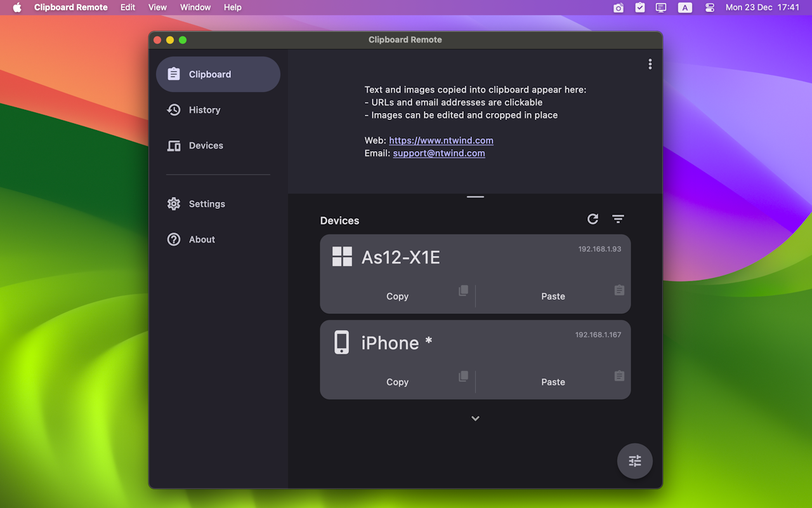Click the three-dot more options icon
The height and width of the screenshot is (508, 812).
(650, 64)
